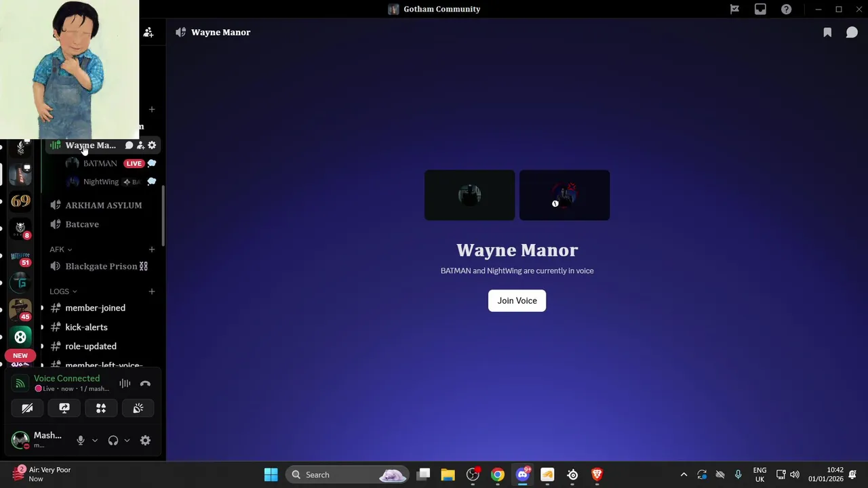This screenshot has height=488, width=868.
Task: Open the server with the 69 icon
Action: (x=20, y=201)
